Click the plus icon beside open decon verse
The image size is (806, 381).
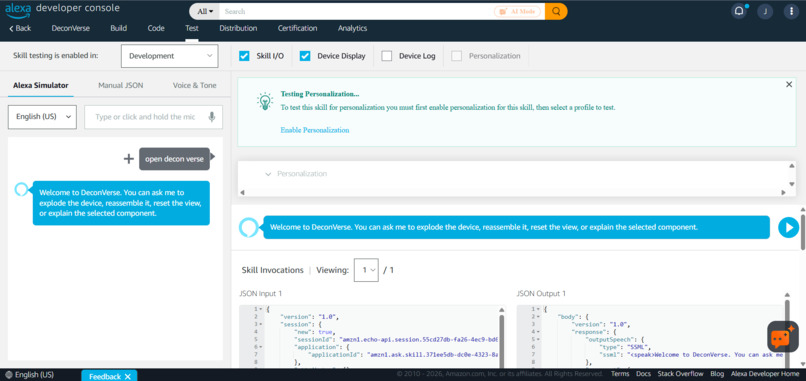tap(129, 159)
